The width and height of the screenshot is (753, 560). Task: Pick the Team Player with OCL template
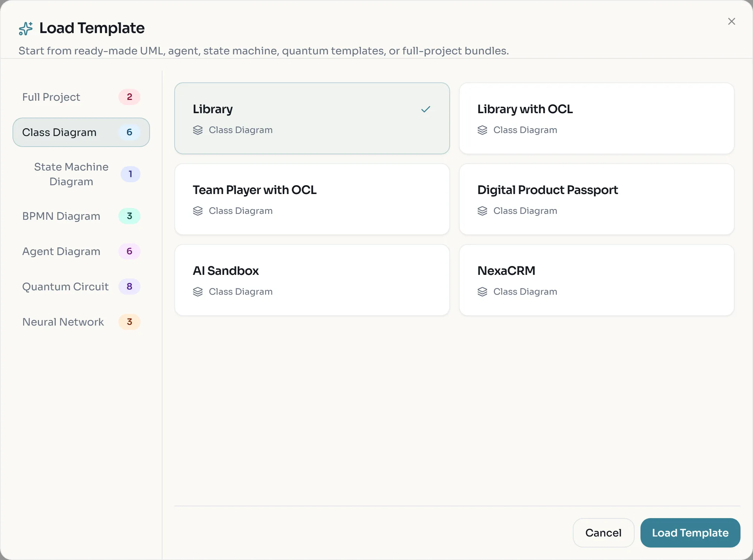[x=312, y=199]
